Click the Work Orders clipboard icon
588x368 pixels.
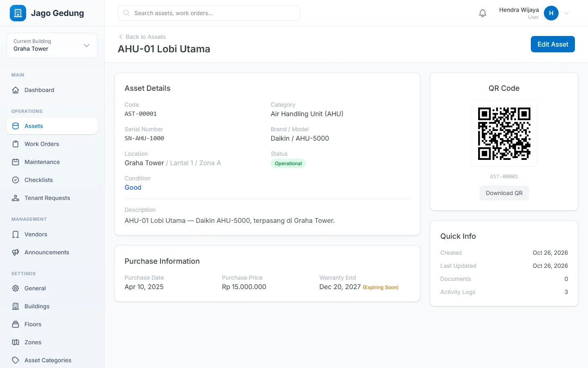16,144
